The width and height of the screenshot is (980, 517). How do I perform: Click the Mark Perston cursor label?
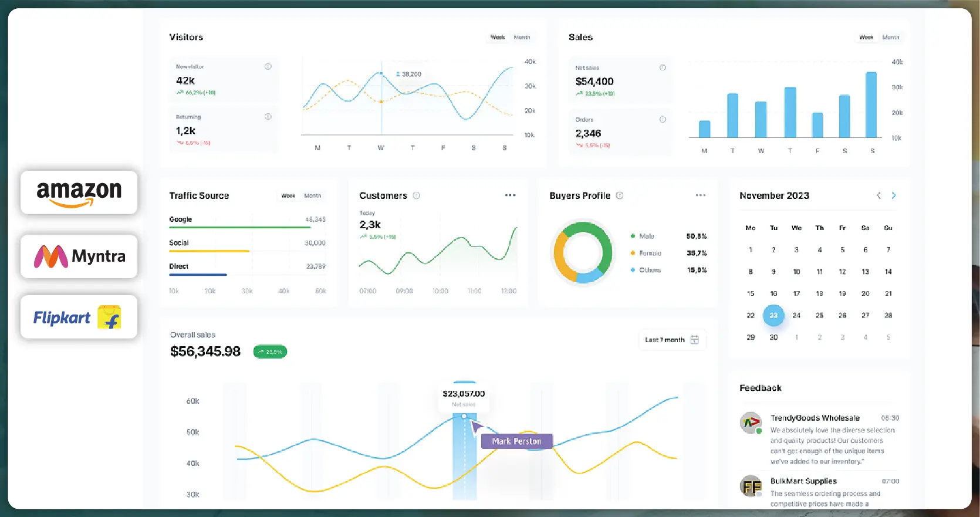pos(517,441)
